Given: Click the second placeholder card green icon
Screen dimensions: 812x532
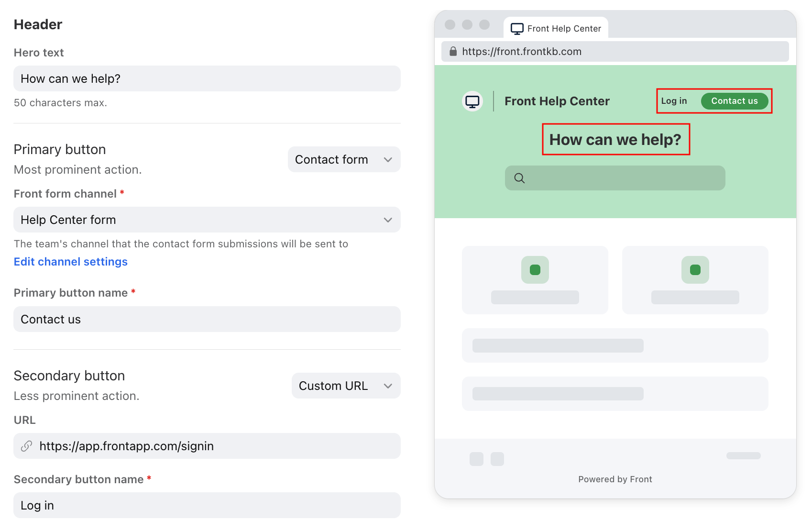Looking at the screenshot, I should point(695,270).
